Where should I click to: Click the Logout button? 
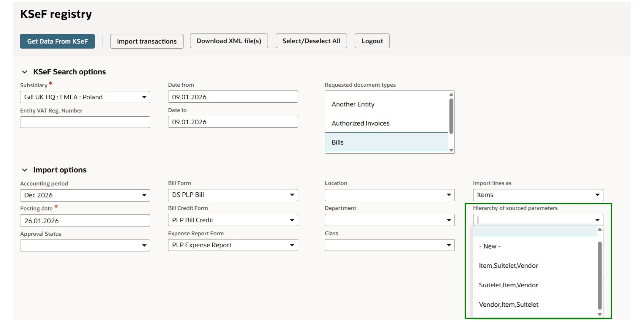372,41
